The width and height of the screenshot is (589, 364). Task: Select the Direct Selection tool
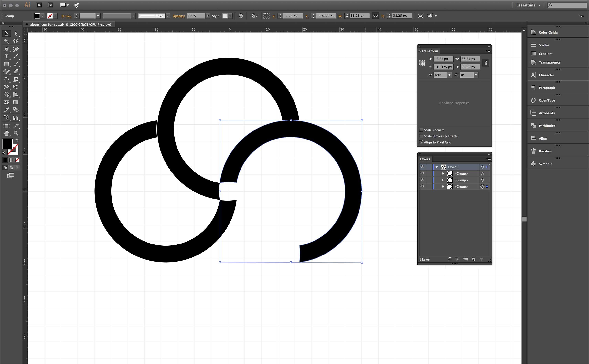[16, 34]
